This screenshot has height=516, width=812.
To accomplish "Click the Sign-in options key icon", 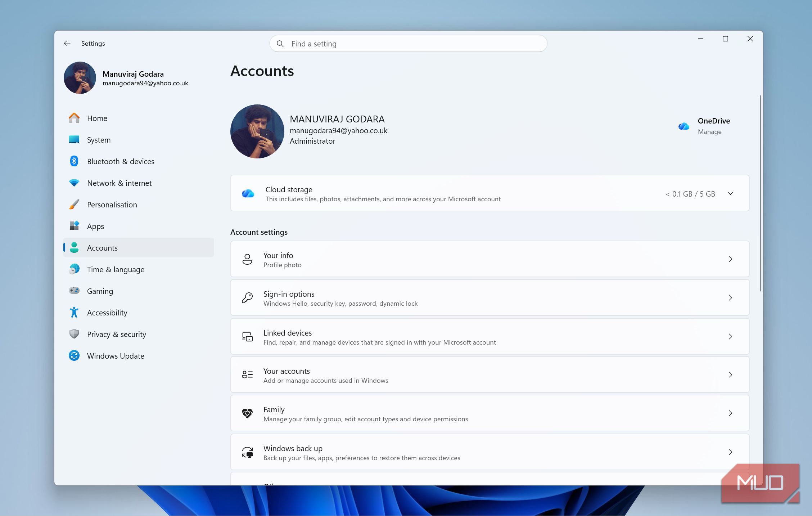I will (x=247, y=298).
